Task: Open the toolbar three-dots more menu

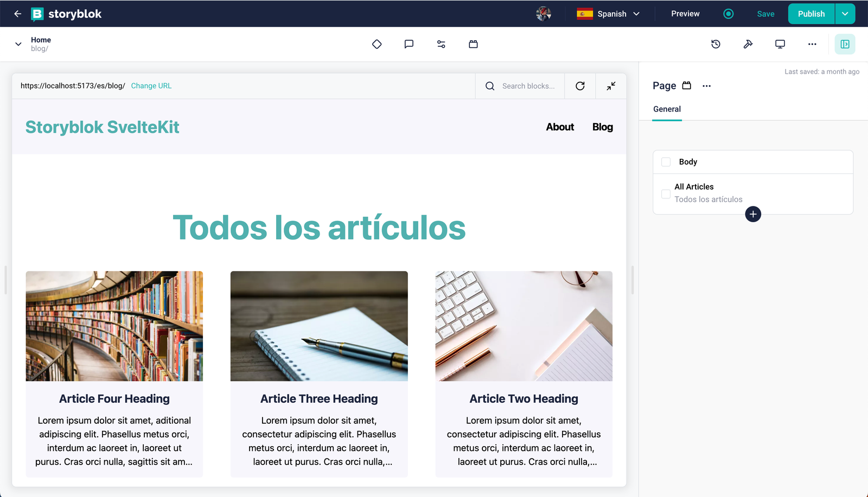Action: 812,44
